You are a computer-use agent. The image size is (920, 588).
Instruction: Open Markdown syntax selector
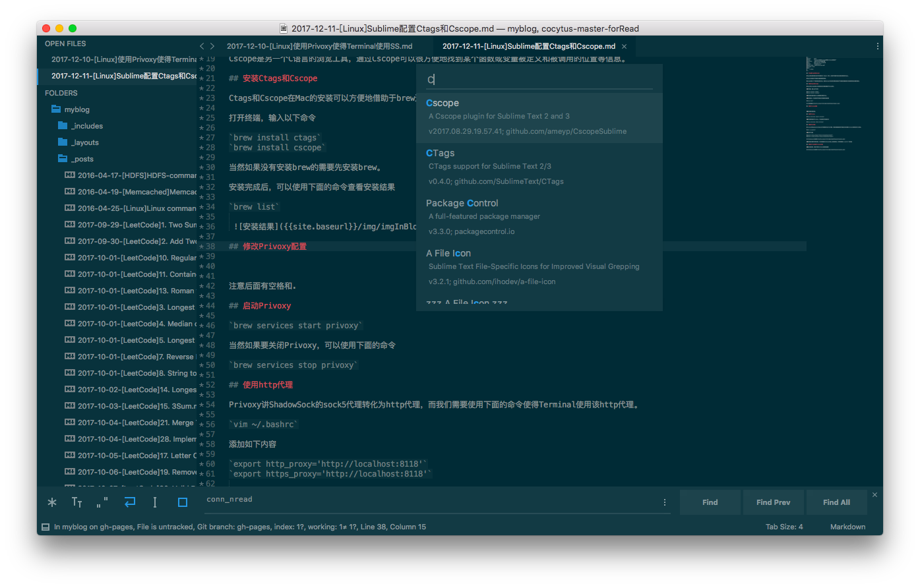(847, 527)
